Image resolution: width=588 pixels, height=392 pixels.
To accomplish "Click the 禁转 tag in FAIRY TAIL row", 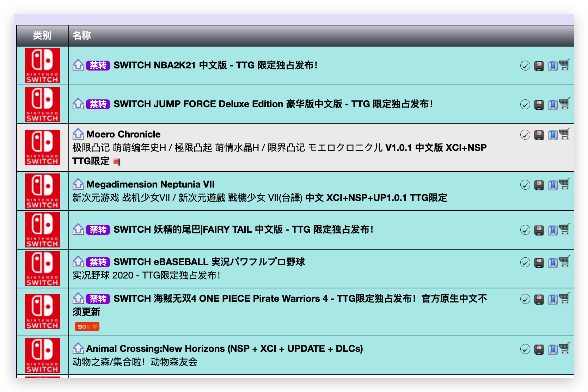I will [98, 230].
